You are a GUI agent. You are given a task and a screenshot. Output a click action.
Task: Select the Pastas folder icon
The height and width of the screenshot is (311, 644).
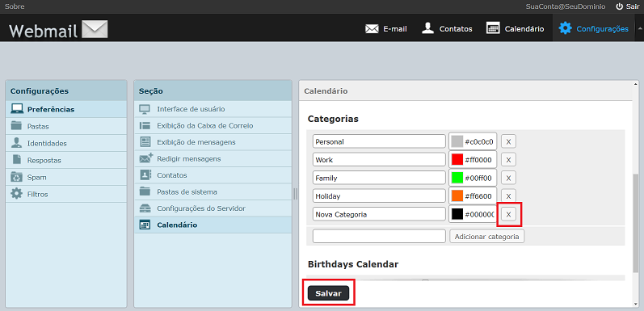(x=16, y=126)
